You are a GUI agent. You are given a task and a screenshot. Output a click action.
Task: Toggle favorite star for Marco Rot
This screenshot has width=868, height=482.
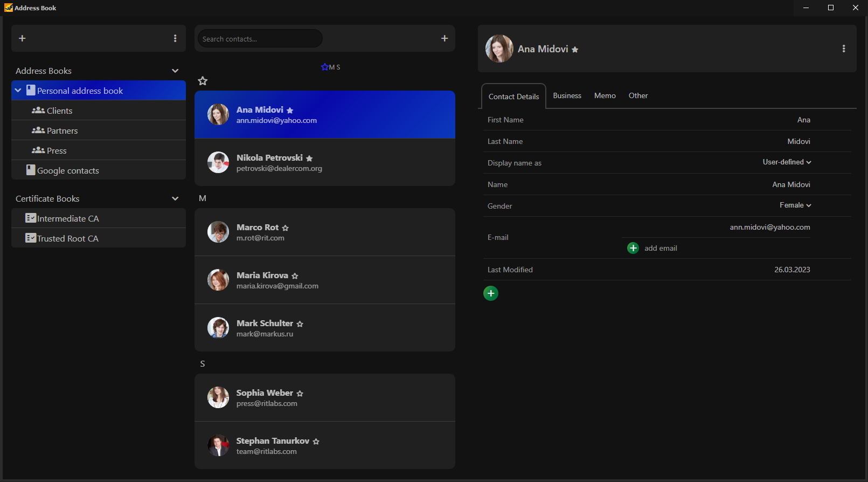tap(286, 228)
